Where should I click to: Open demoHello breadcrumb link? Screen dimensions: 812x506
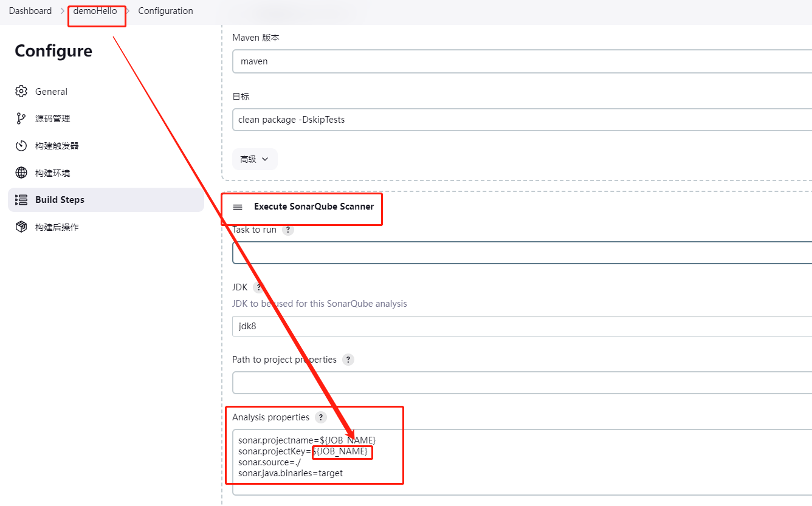[95, 11]
